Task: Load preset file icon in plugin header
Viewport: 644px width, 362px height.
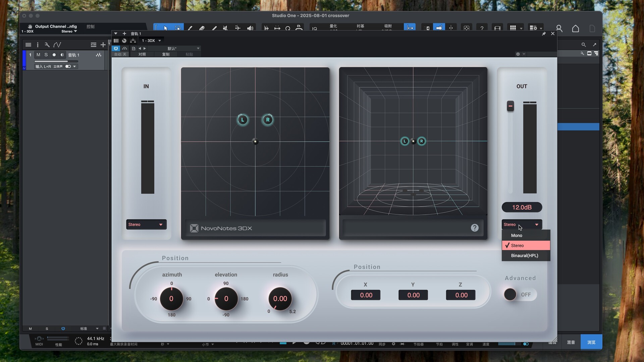Action: tap(133, 49)
